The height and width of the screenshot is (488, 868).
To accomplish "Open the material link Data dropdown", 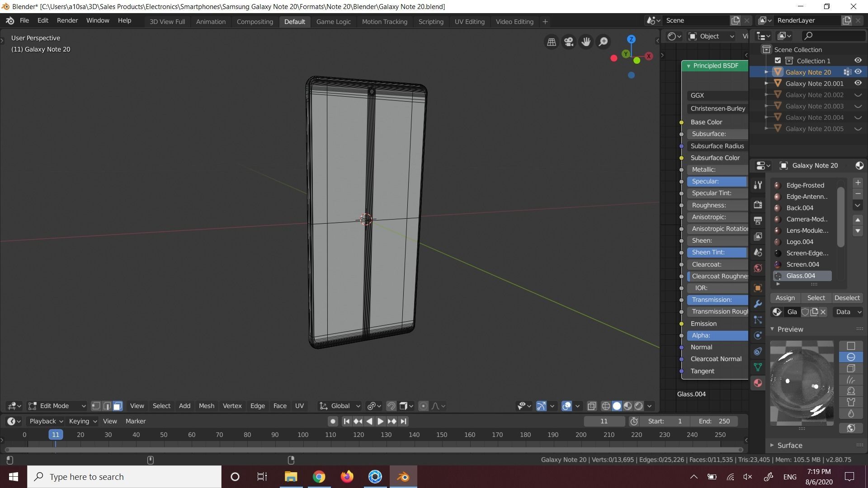I will [848, 312].
